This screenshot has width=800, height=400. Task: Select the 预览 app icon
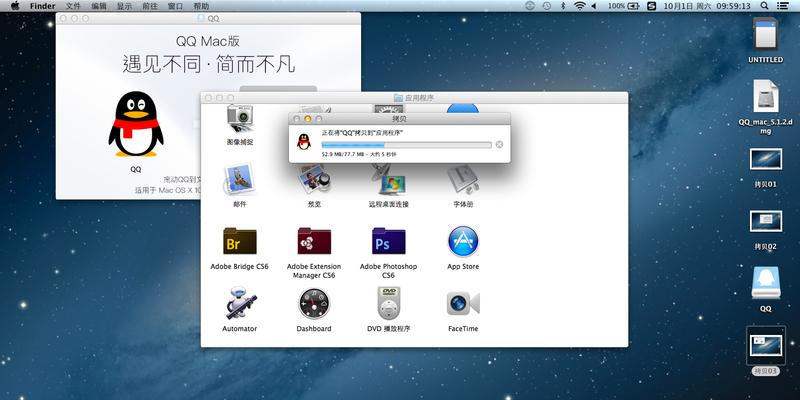point(314,179)
